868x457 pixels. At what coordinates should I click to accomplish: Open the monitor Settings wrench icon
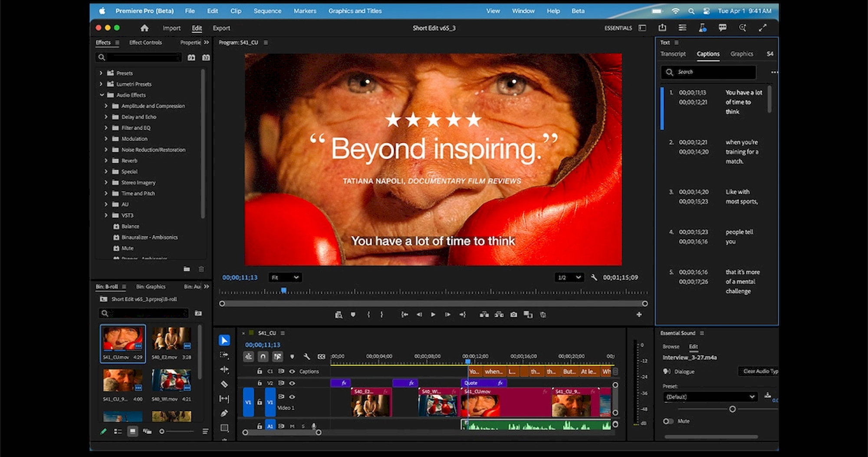click(x=594, y=277)
